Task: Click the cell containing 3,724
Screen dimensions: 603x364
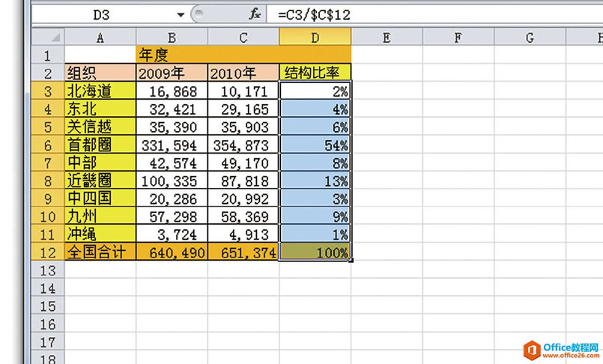Action: (x=172, y=234)
